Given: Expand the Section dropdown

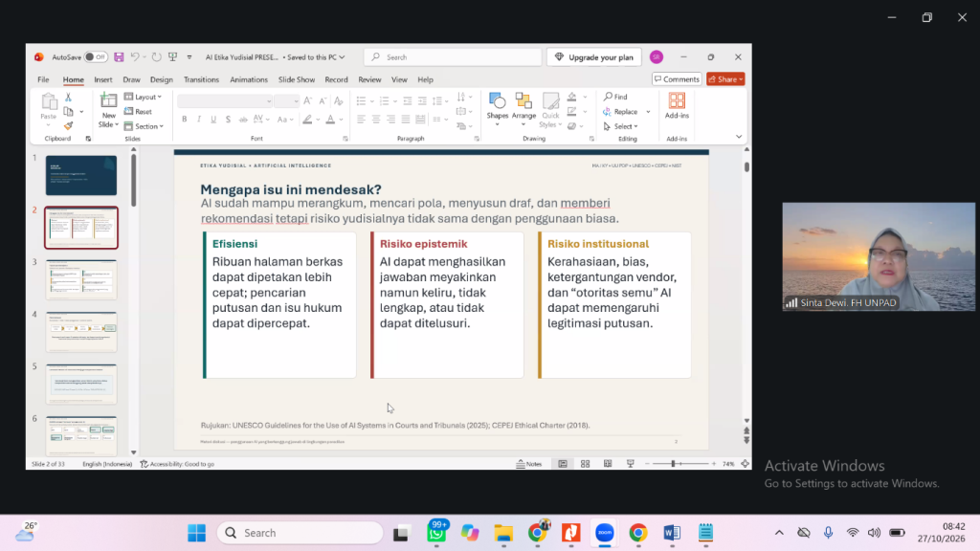Looking at the screenshot, I should tap(144, 126).
